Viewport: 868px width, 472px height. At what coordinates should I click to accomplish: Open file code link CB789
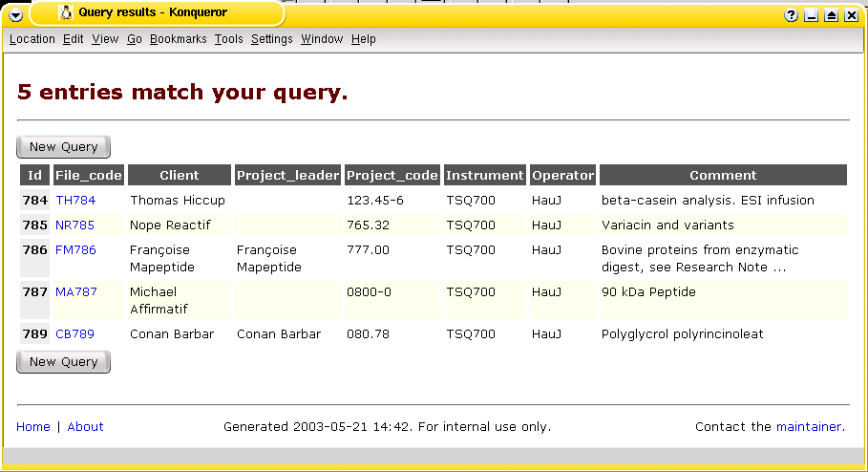[x=74, y=334]
